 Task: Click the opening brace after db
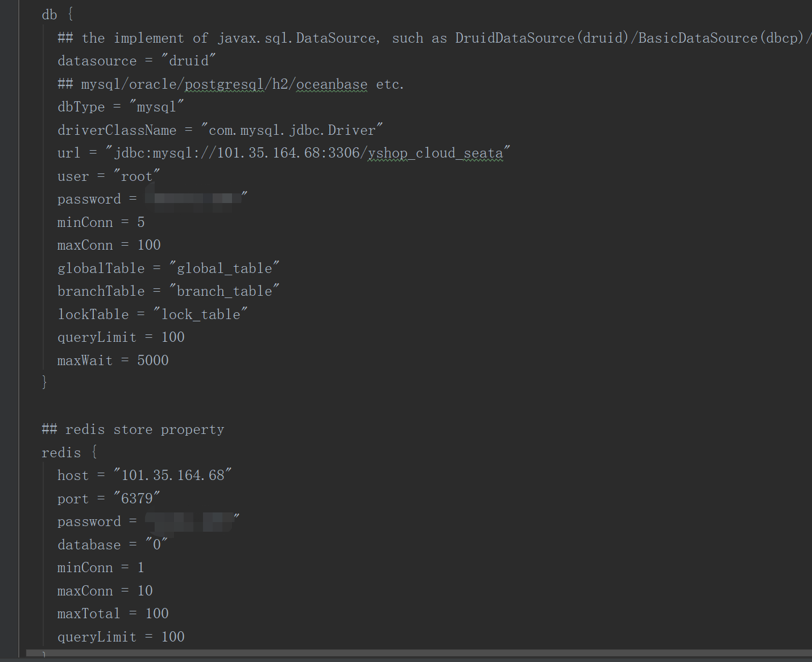click(x=71, y=15)
